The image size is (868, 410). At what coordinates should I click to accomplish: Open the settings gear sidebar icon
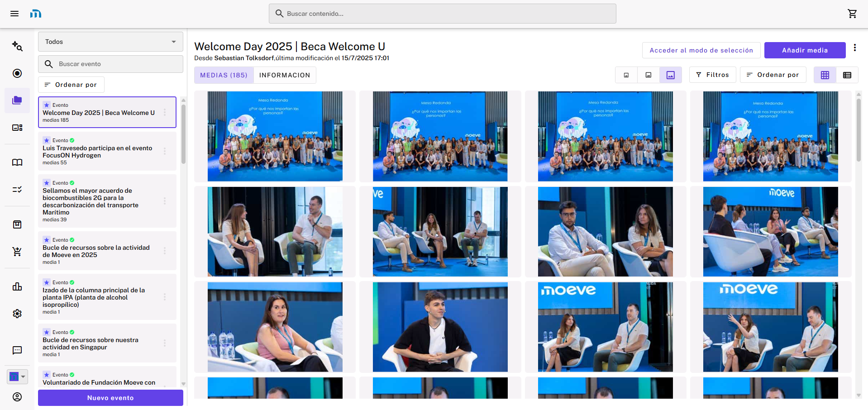[17, 314]
